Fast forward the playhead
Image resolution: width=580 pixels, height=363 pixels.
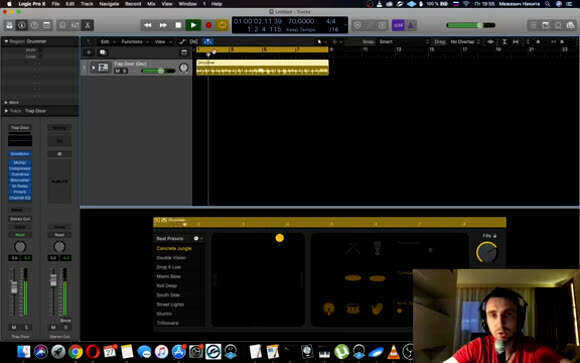point(163,25)
